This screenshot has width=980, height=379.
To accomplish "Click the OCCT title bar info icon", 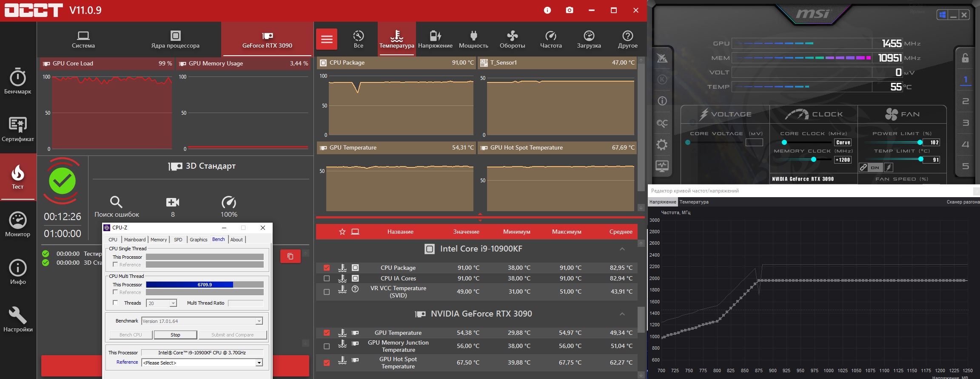I will click(x=547, y=10).
